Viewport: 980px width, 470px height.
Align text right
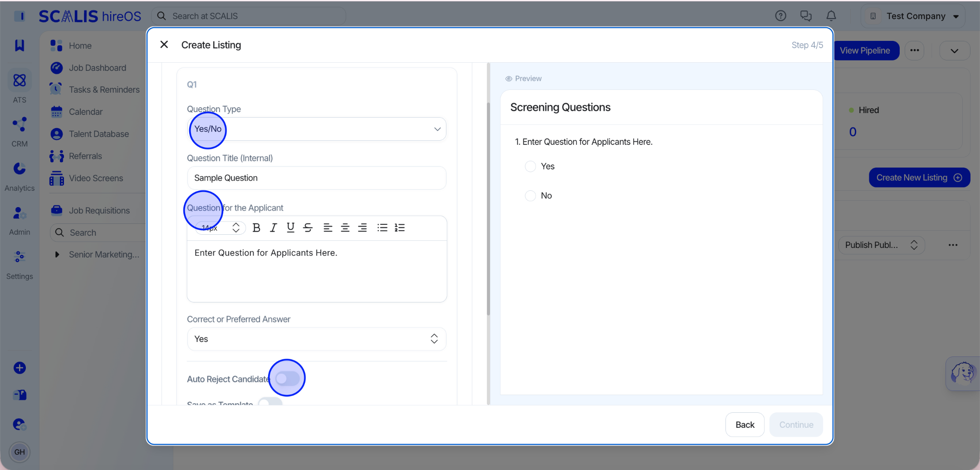[363, 228]
